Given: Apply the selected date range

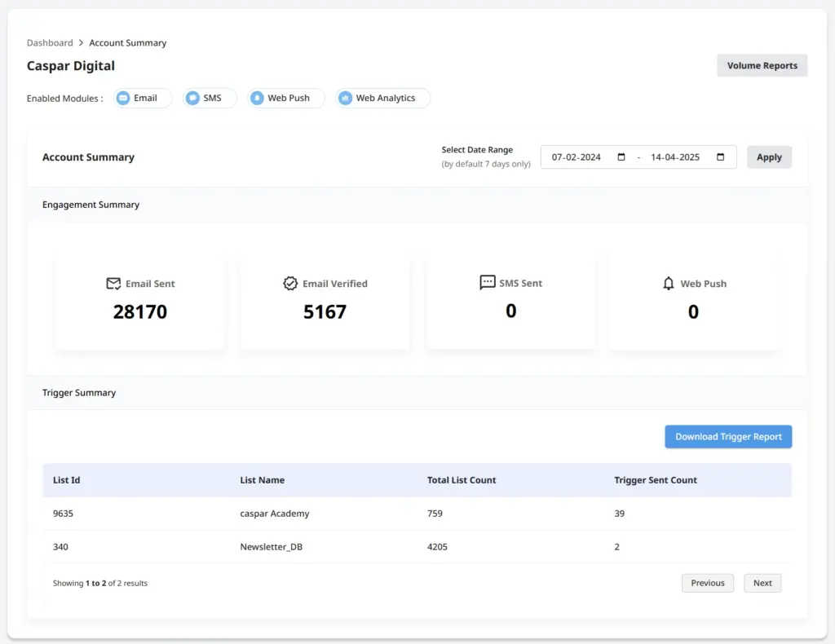Looking at the screenshot, I should pyautogui.click(x=769, y=157).
